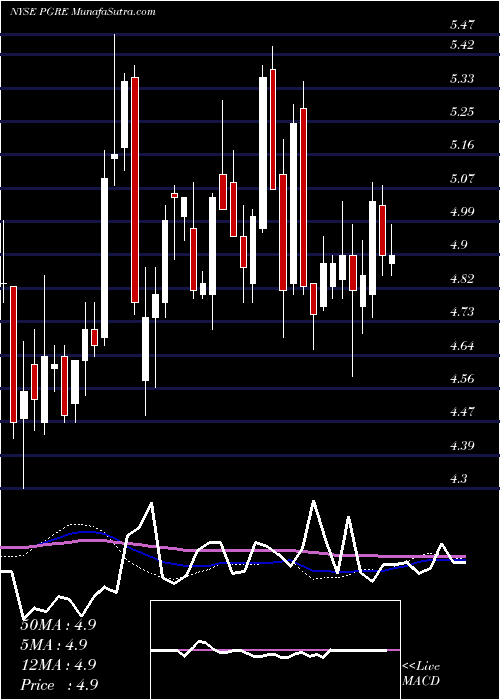The width and height of the screenshot is (500, 700).
Task: Click the tallest red candlestick near 5.33
Action: pyautogui.click(x=135, y=190)
